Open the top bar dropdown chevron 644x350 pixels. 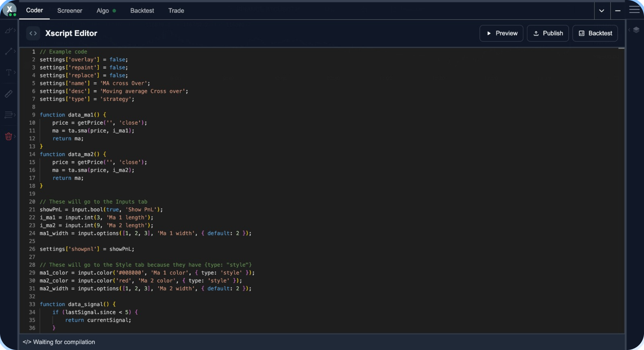pyautogui.click(x=601, y=11)
